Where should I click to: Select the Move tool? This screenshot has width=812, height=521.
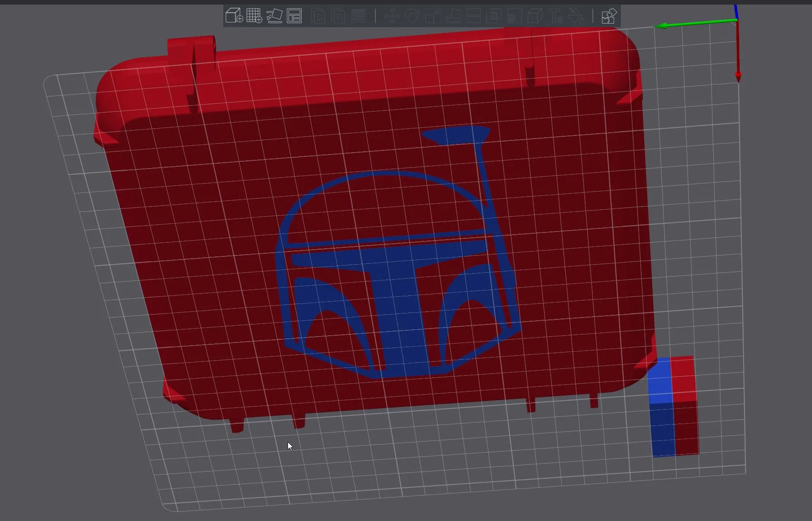(x=392, y=16)
